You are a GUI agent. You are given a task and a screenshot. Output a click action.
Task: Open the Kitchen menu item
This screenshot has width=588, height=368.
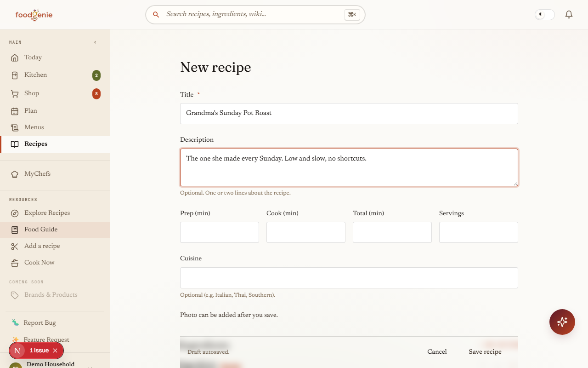[x=55, y=75]
